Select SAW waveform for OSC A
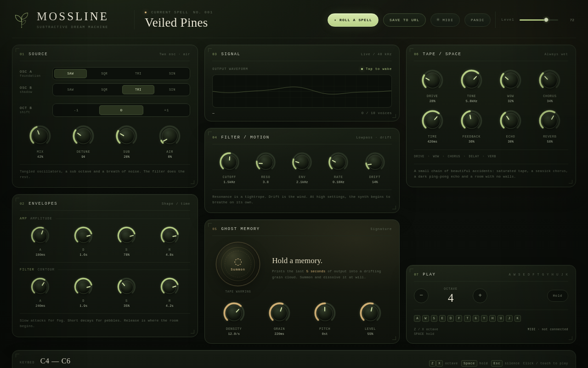 pos(70,74)
